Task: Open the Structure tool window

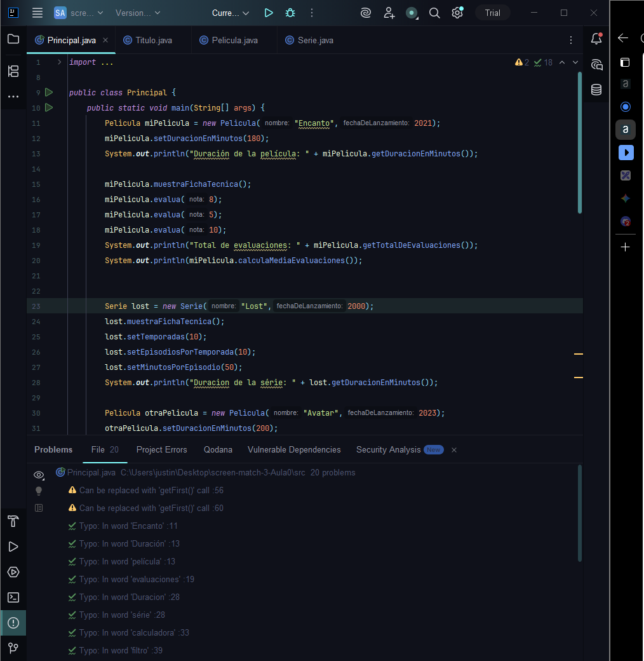Action: (13, 71)
